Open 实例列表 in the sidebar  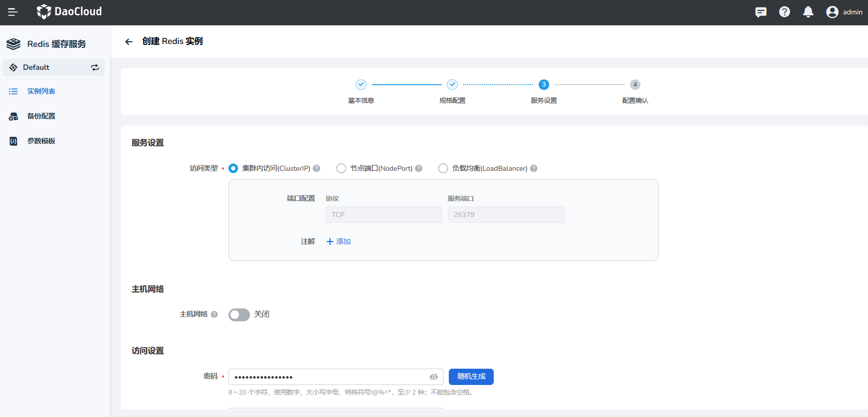coord(41,91)
